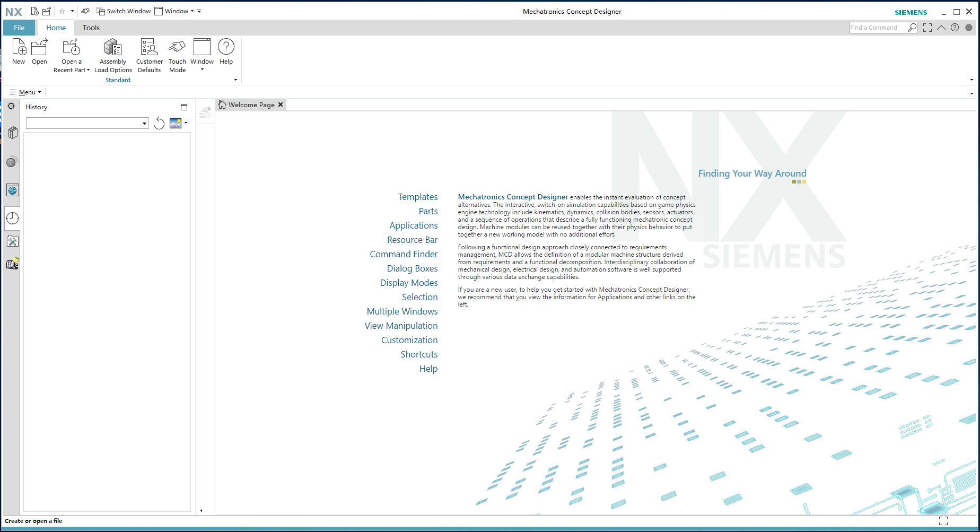Open Customer Defaults

[149, 55]
